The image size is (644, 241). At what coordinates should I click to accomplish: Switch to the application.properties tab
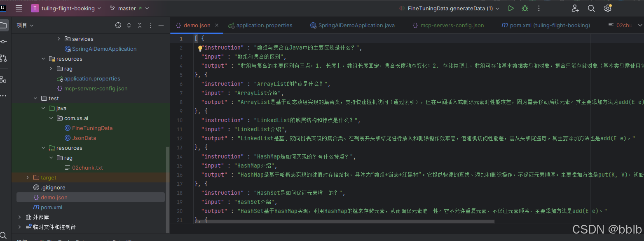[260, 25]
